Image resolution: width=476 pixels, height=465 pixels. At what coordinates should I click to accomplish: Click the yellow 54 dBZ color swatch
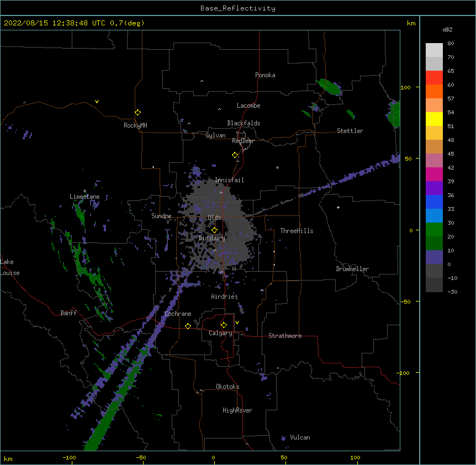434,119
